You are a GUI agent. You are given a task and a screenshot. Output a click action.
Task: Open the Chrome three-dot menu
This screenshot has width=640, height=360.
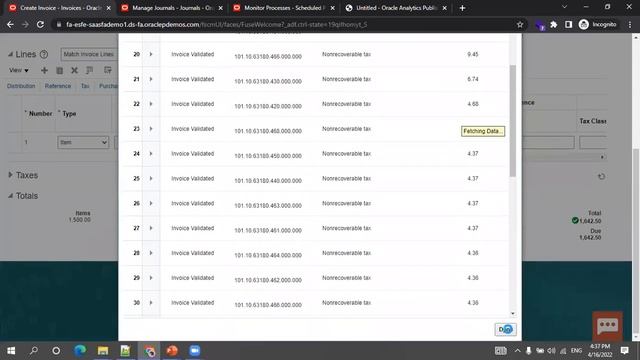pyautogui.click(x=630, y=24)
